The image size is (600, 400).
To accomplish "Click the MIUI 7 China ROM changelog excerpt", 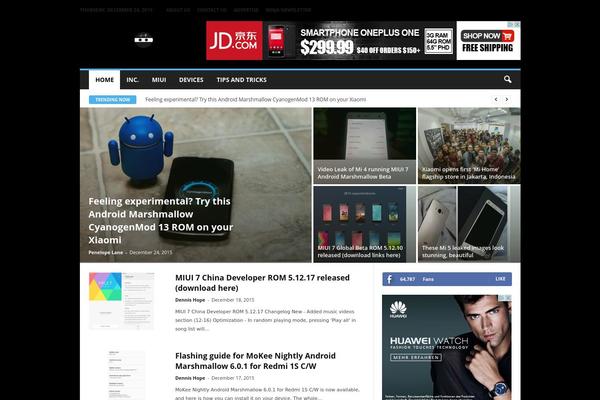I will pyautogui.click(x=266, y=320).
